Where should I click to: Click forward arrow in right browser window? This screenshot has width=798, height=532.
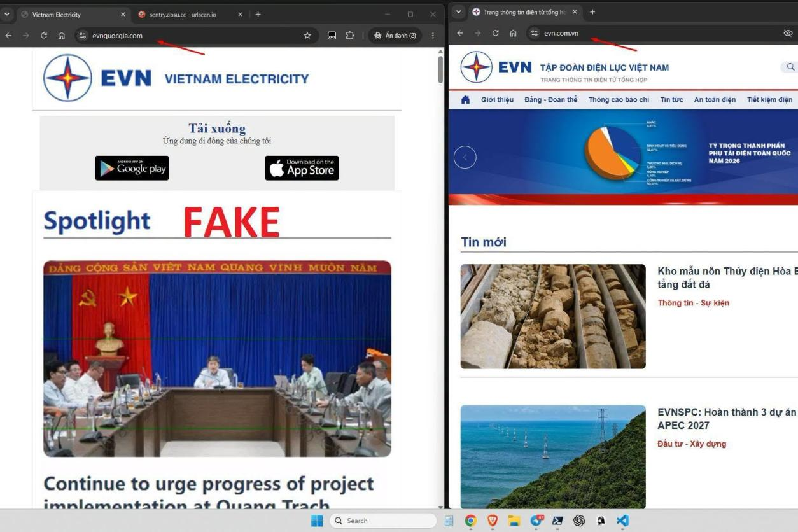[478, 33]
